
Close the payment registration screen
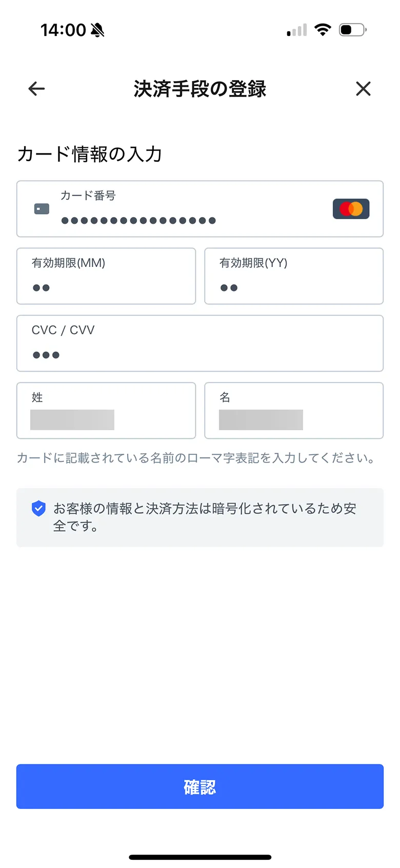[x=363, y=89]
